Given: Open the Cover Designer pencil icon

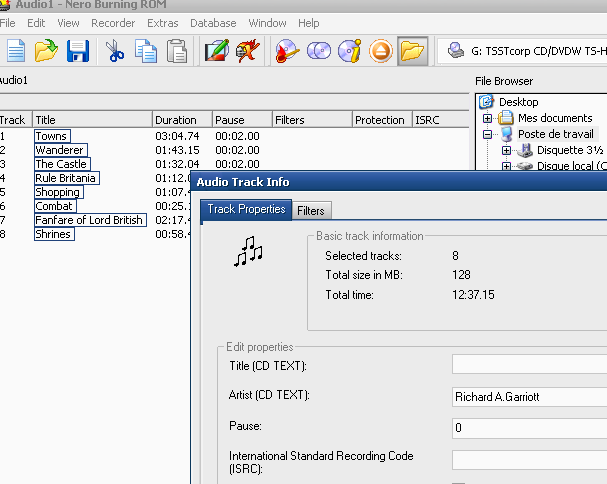Looking at the screenshot, I should [x=217, y=51].
